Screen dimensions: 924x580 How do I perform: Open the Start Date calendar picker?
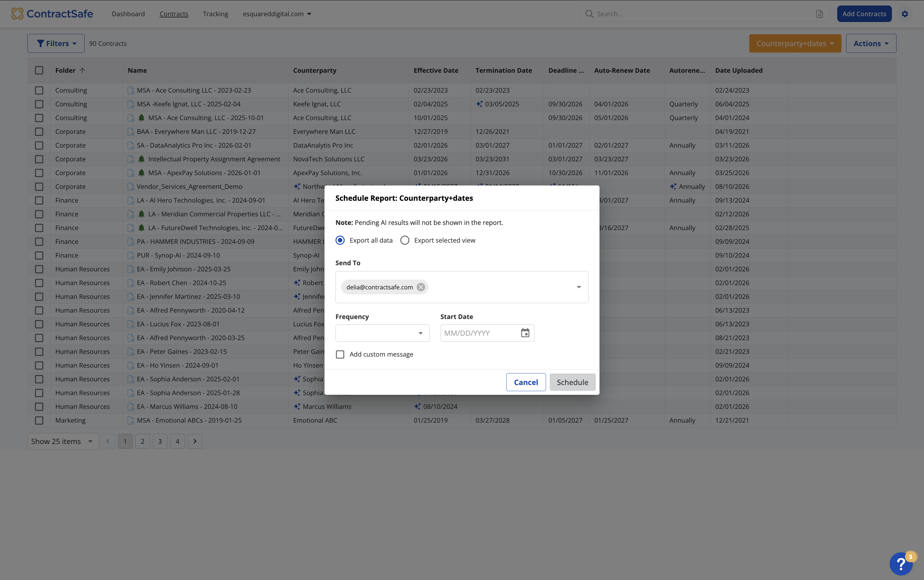525,333
